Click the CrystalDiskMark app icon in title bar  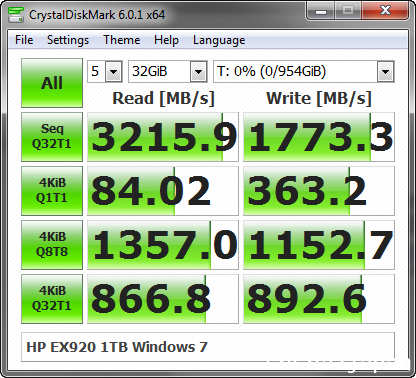point(16,15)
